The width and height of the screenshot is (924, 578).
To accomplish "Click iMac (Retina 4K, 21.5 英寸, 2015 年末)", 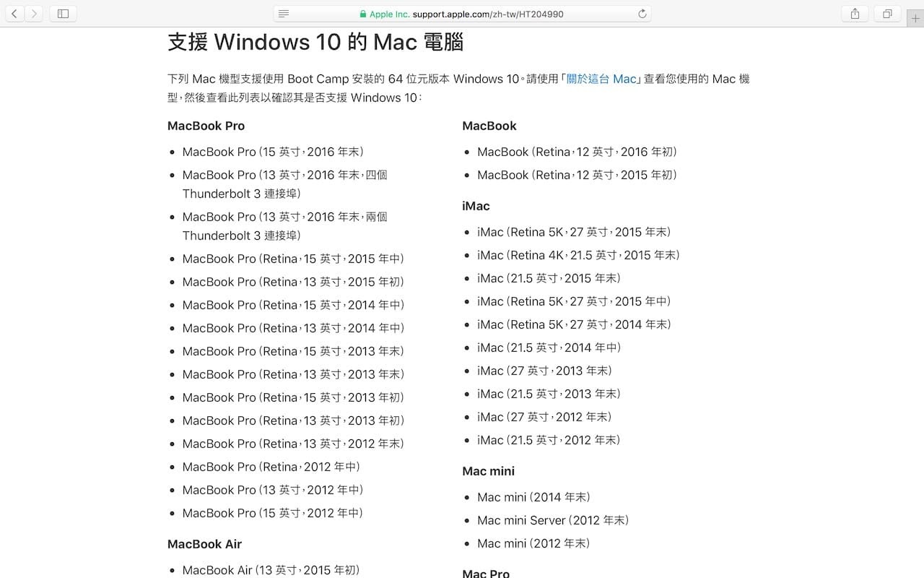I will pyautogui.click(x=578, y=255).
